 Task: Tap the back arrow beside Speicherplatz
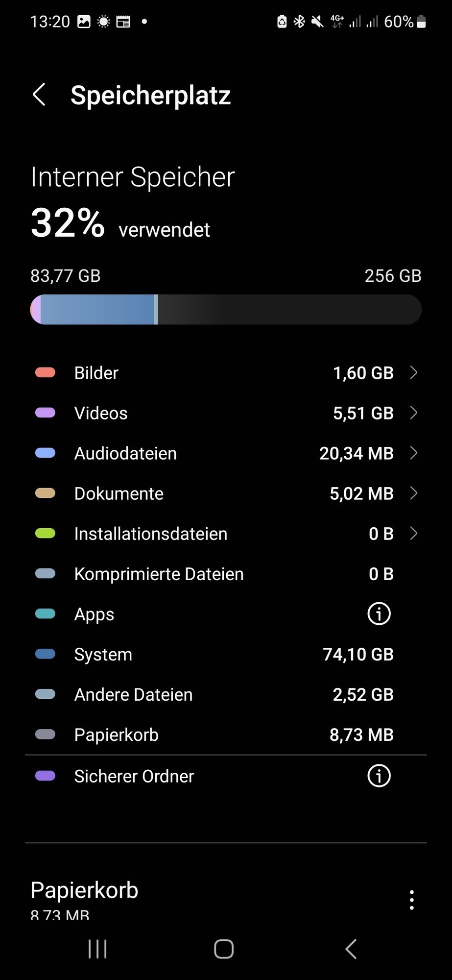39,95
